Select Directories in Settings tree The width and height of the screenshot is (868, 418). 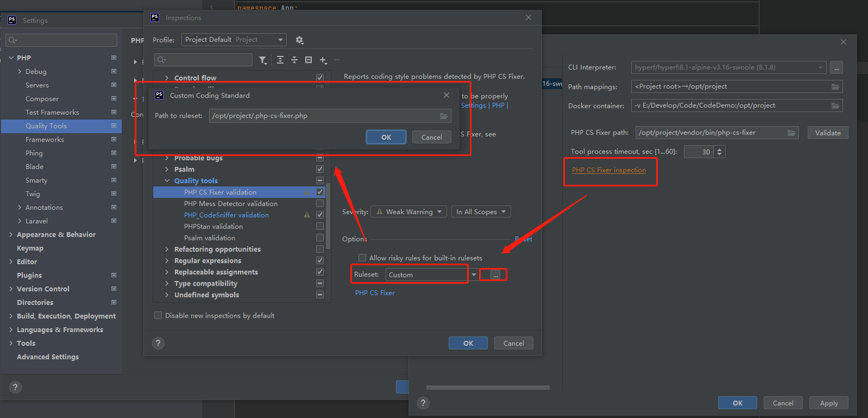35,302
